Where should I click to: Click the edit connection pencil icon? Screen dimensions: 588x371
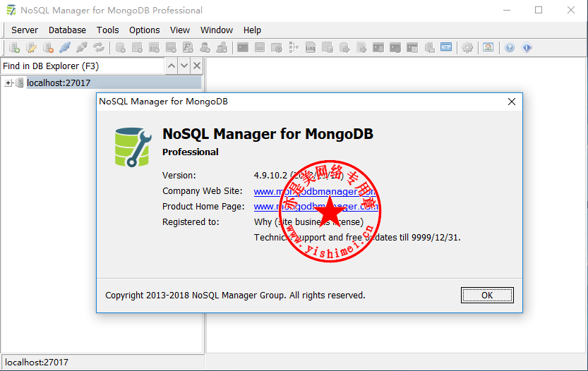[x=32, y=47]
